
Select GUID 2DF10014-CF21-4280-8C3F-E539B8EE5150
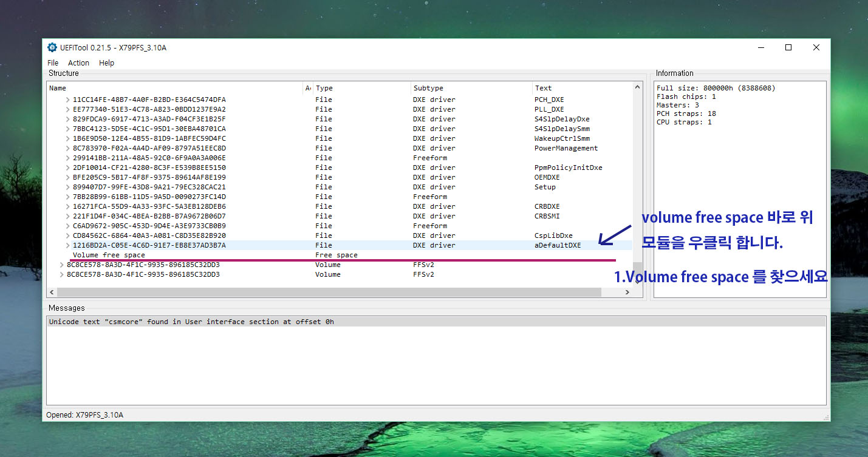point(149,168)
